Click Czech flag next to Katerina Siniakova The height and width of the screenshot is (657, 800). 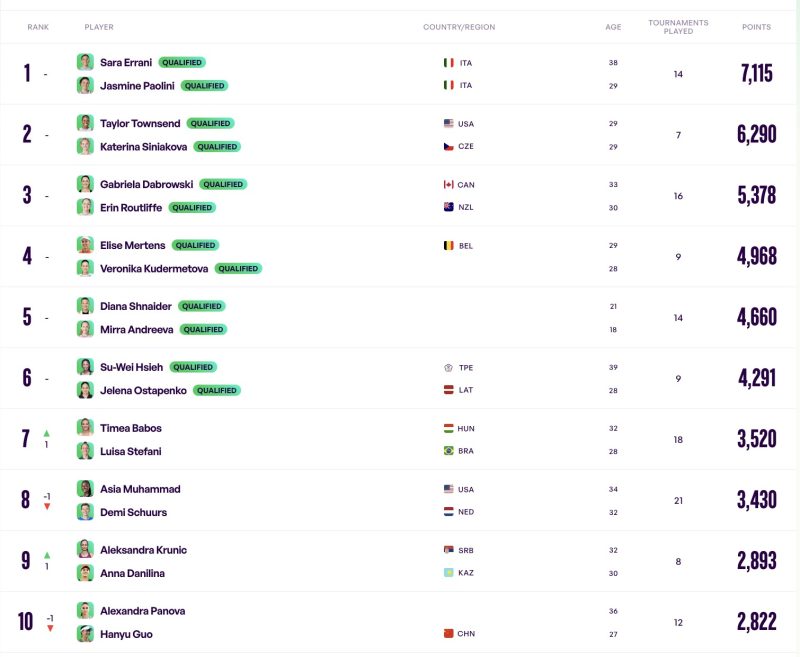tap(448, 146)
